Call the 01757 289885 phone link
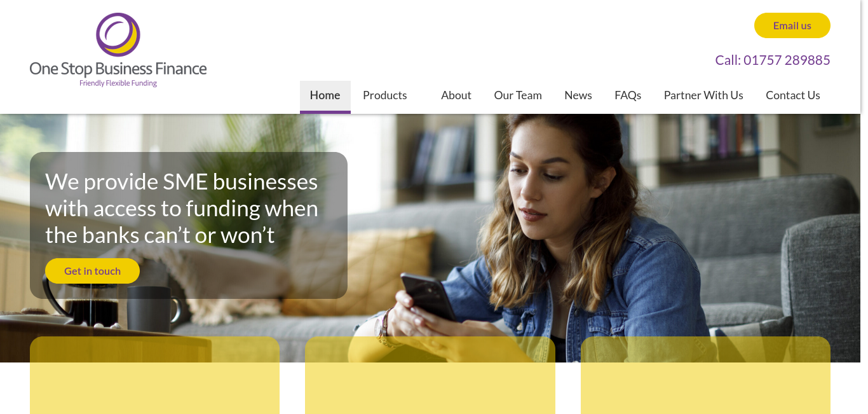 click(x=772, y=60)
